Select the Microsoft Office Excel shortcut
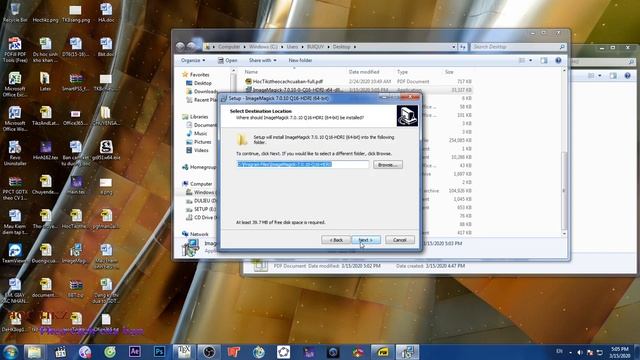The height and width of the screenshot is (360, 640). pos(15,84)
